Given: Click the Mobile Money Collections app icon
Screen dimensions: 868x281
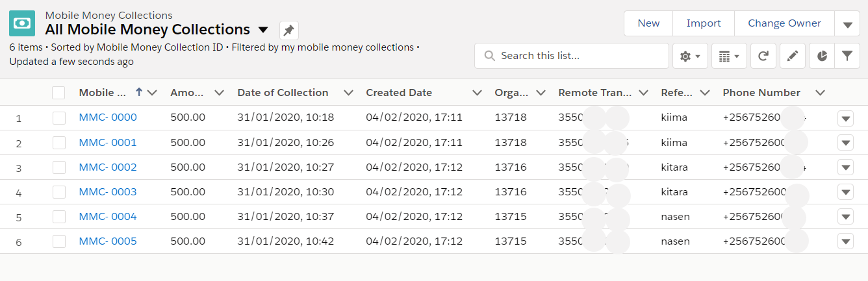Looking at the screenshot, I should (x=22, y=23).
